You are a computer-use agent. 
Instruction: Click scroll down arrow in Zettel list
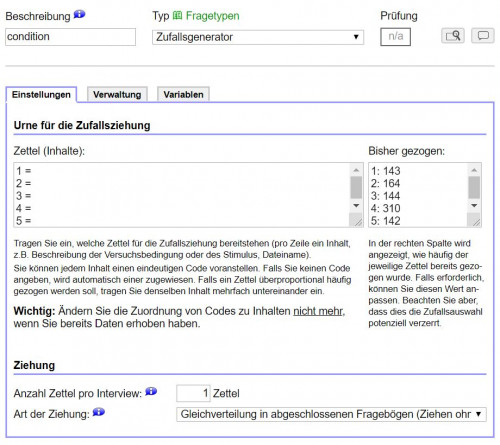point(356,206)
